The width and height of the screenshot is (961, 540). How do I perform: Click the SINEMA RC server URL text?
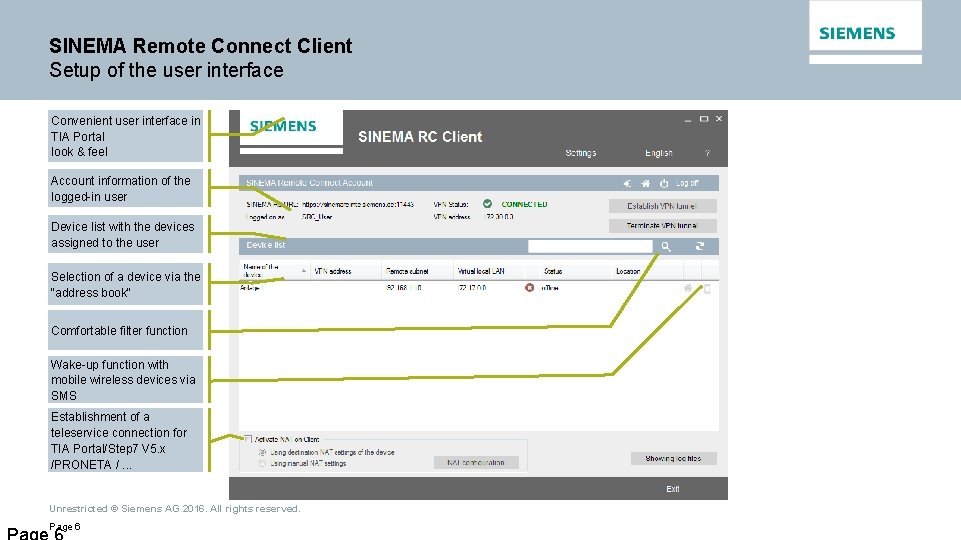358,204
